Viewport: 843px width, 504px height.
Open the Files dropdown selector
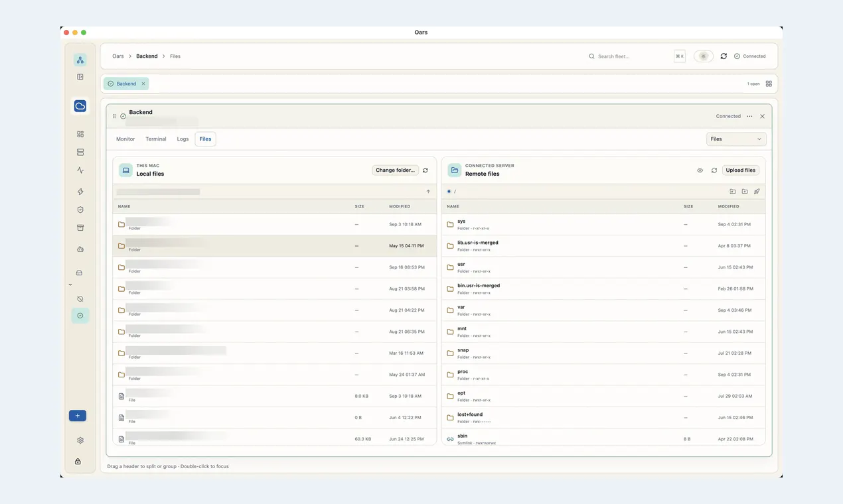point(736,139)
